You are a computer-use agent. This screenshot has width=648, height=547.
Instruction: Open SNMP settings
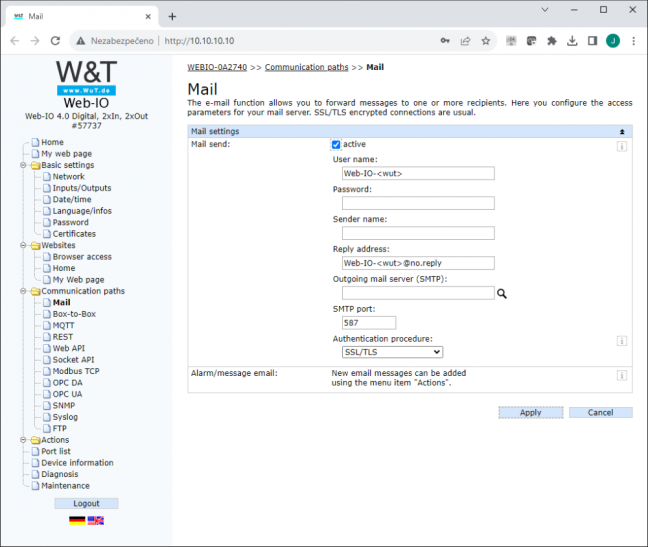tap(64, 406)
